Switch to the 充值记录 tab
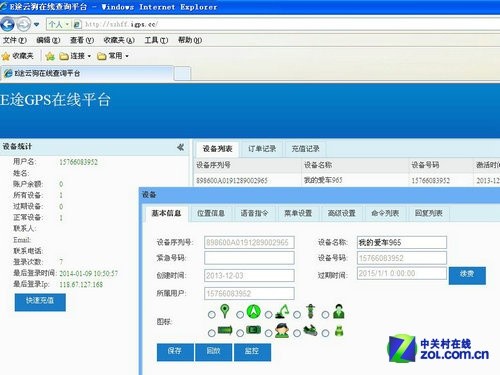The height and width of the screenshot is (375, 500). click(306, 149)
